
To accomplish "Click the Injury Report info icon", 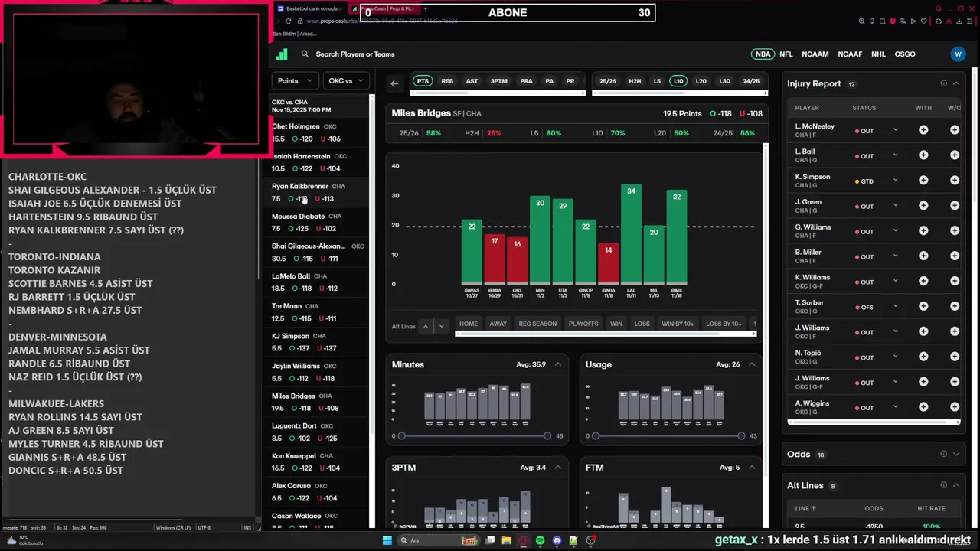I will point(943,83).
